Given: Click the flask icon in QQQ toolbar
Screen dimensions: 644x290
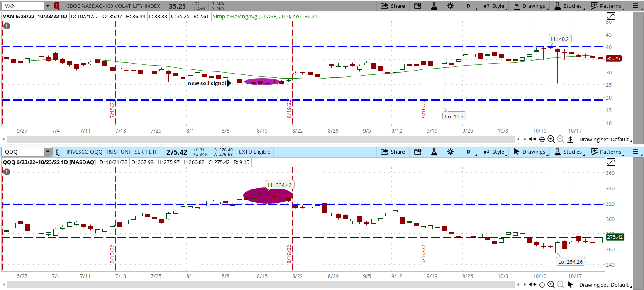Looking at the screenshot, I should click(x=434, y=152).
